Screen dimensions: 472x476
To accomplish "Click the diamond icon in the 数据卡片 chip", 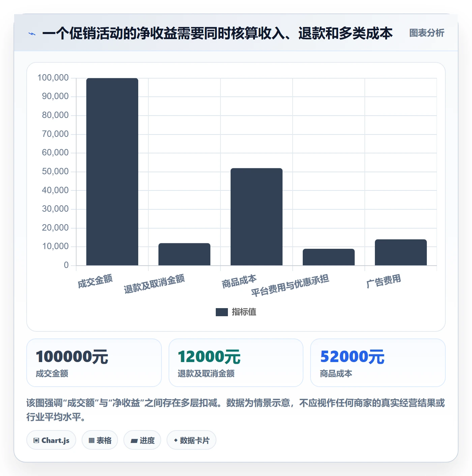I will (x=176, y=440).
